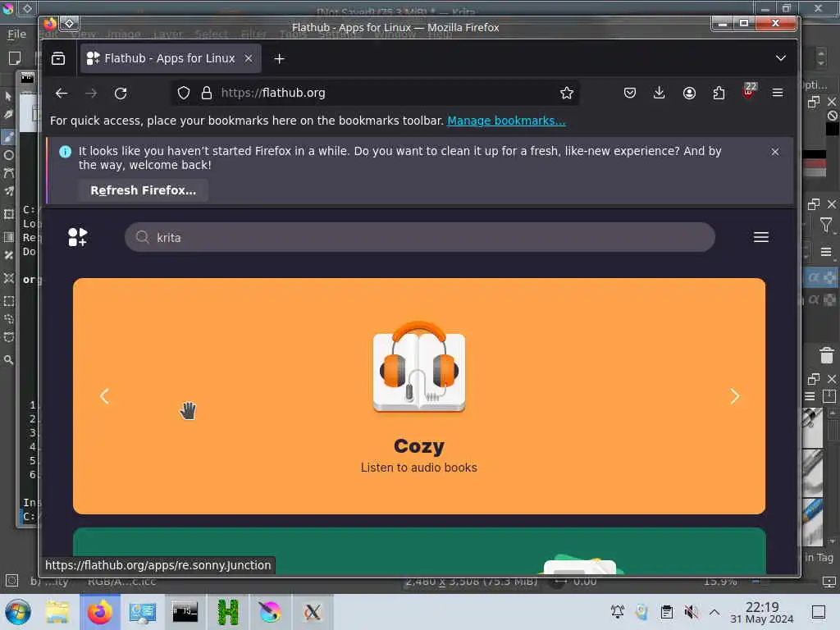Close the Flathub tab with its X

tap(249, 58)
